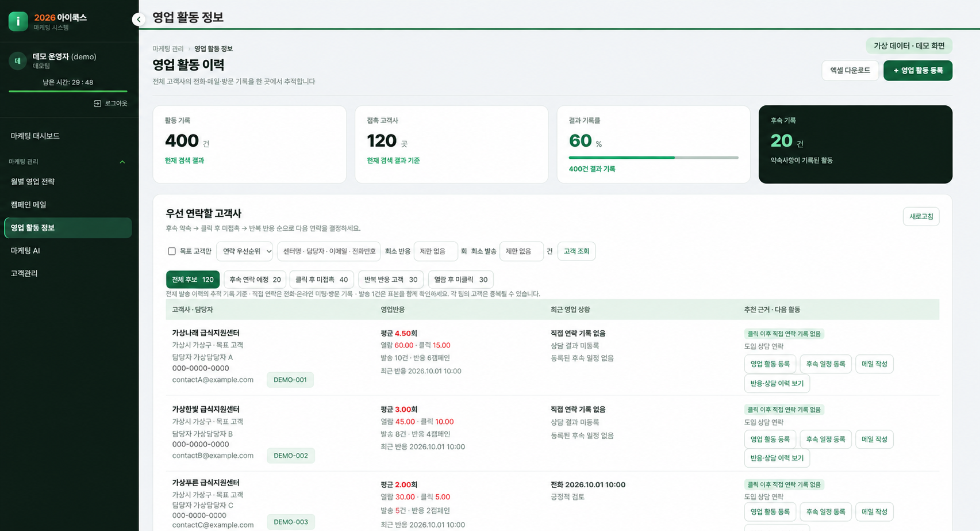Click the 후속 기록 dark summary card
980x531 pixels.
[855, 144]
